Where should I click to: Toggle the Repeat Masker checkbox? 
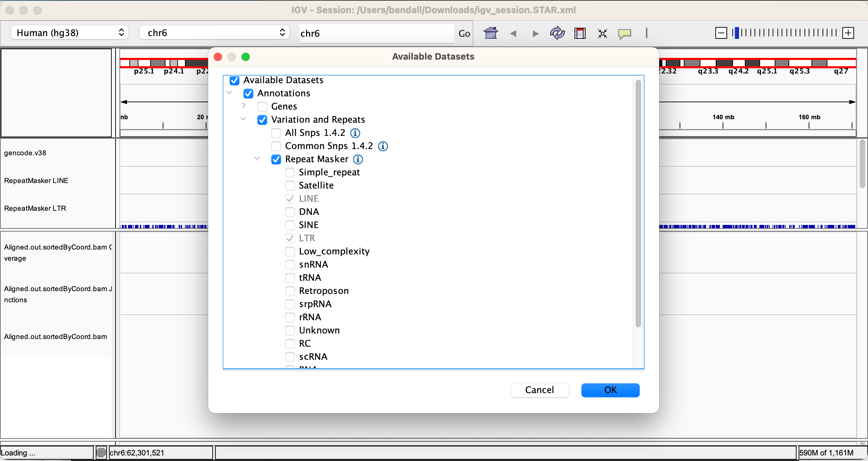(276, 159)
